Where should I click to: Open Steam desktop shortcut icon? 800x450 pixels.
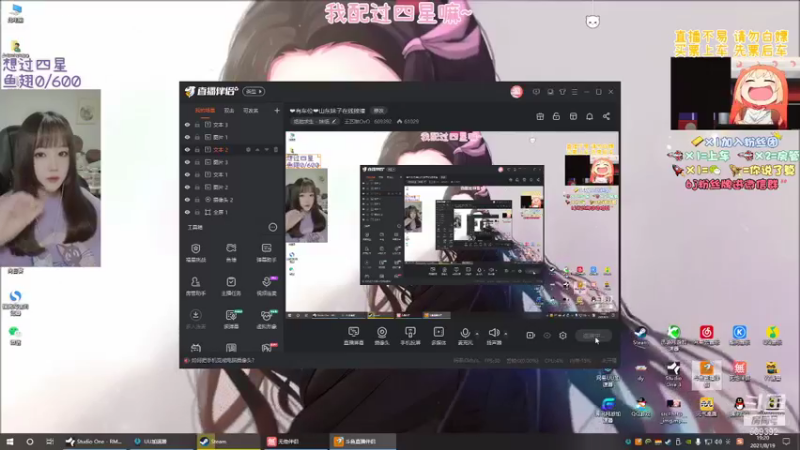point(640,336)
